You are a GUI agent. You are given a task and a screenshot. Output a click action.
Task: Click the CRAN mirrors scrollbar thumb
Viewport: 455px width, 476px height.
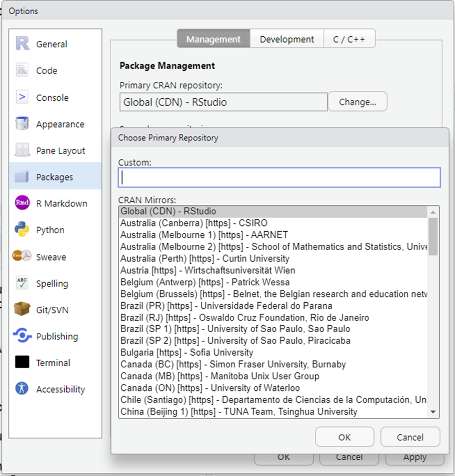click(x=433, y=236)
